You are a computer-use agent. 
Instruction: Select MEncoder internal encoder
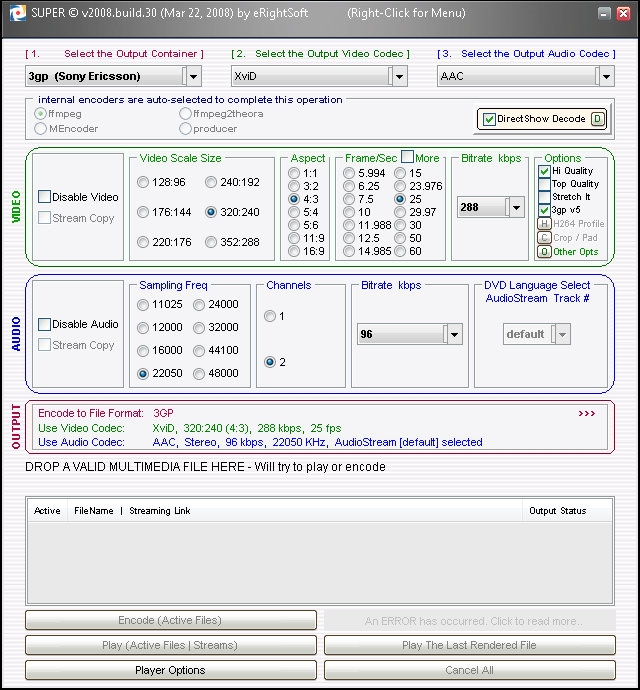pyautogui.click(x=40, y=128)
